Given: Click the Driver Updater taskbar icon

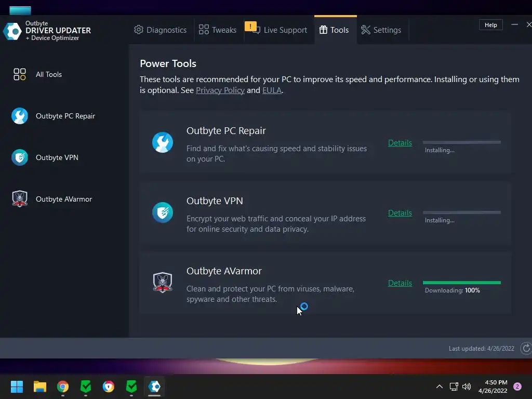Looking at the screenshot, I should (x=154, y=387).
